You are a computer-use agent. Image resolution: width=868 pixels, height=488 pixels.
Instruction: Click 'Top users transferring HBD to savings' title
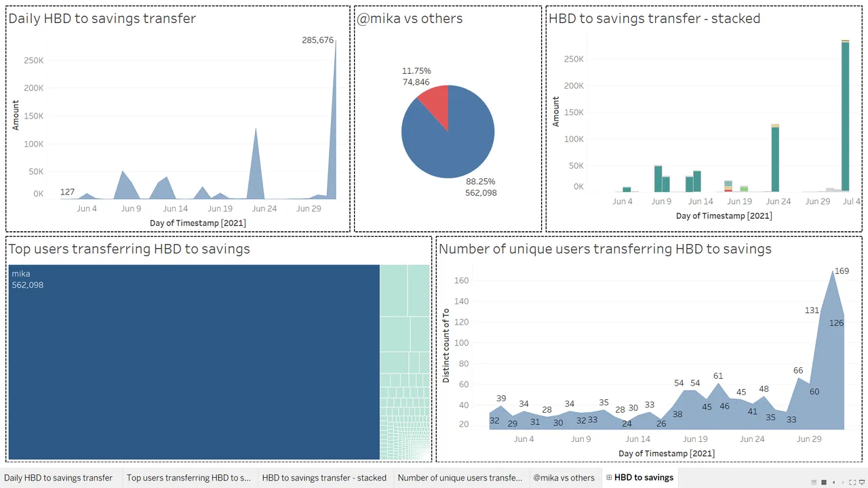(129, 249)
